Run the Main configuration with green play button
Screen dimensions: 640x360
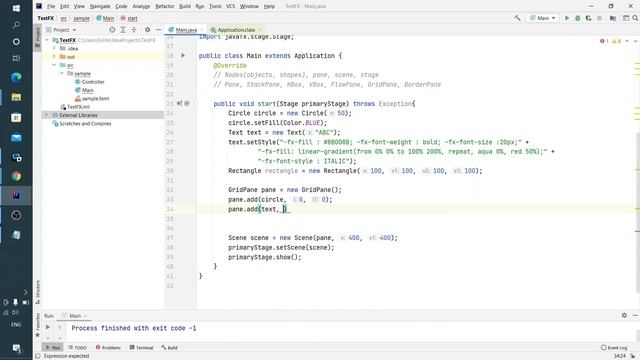[567, 18]
